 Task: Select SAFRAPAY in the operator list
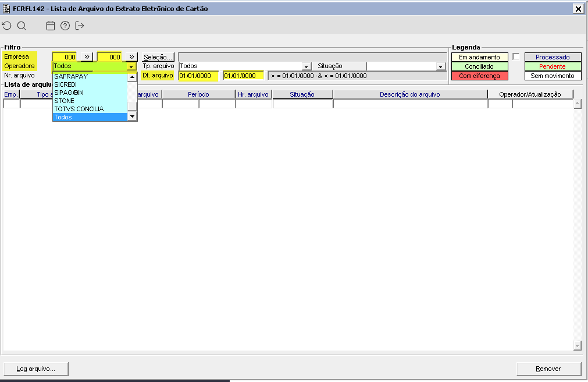pos(90,76)
